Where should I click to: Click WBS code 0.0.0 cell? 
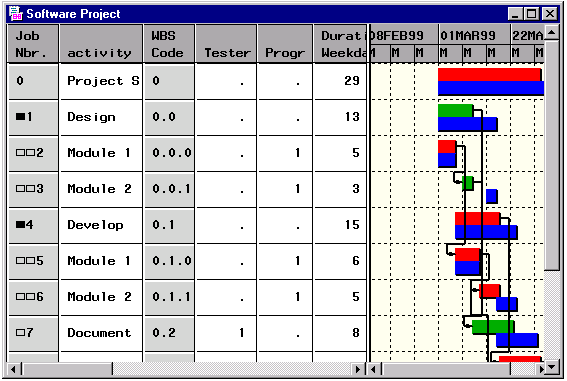[170, 153]
